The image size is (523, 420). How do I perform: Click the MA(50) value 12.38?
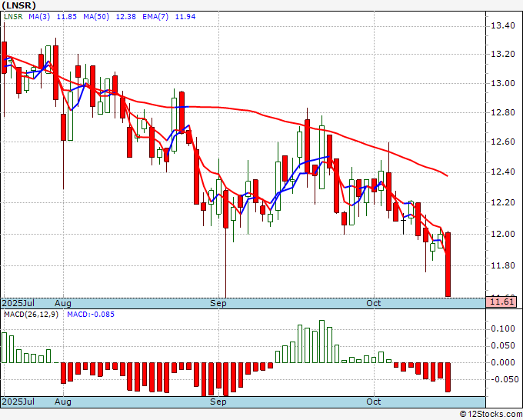point(125,17)
